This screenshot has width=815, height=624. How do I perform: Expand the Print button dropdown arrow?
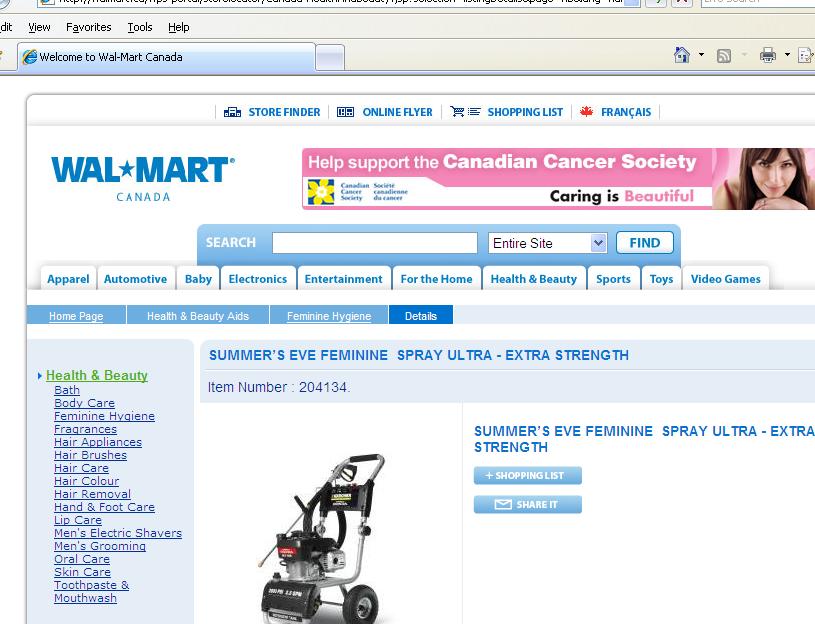(x=787, y=55)
